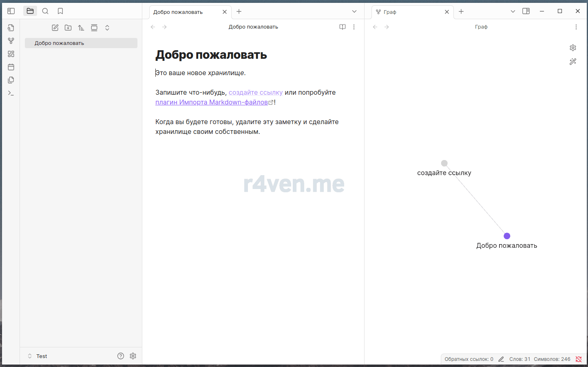
Task: Open the bookmarks pane icon
Action: tap(60, 11)
